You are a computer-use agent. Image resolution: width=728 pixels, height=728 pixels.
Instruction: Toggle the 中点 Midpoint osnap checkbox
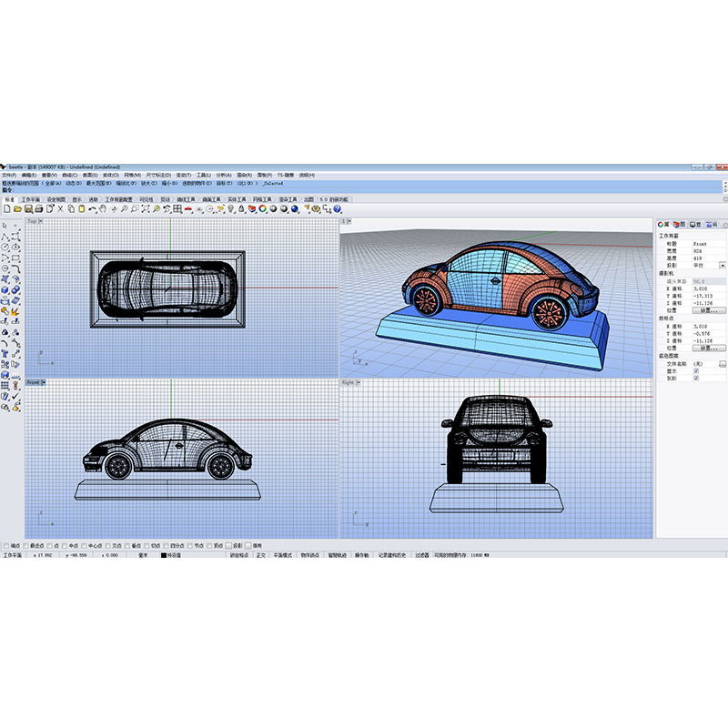[x=65, y=545]
